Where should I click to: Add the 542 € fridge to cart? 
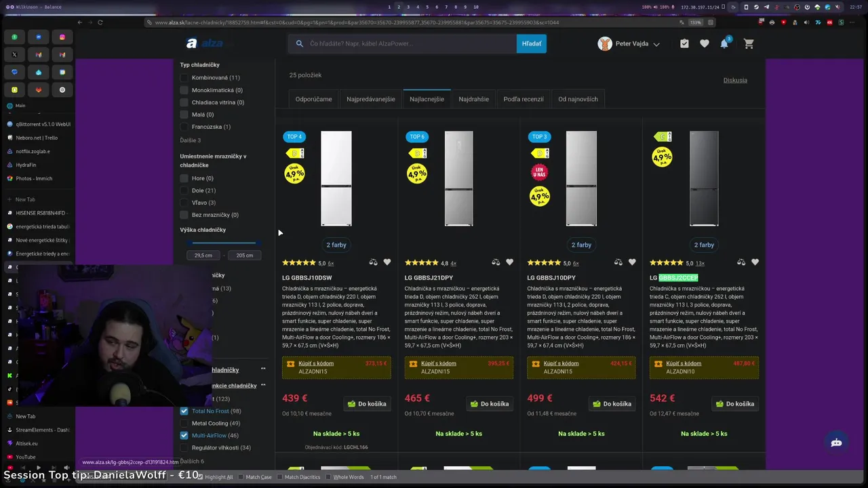coord(734,404)
